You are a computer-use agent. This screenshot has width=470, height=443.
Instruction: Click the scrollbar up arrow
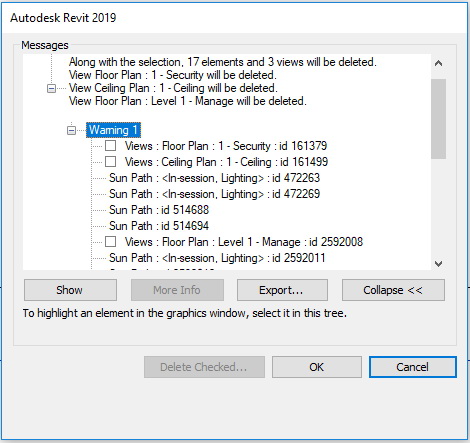438,63
